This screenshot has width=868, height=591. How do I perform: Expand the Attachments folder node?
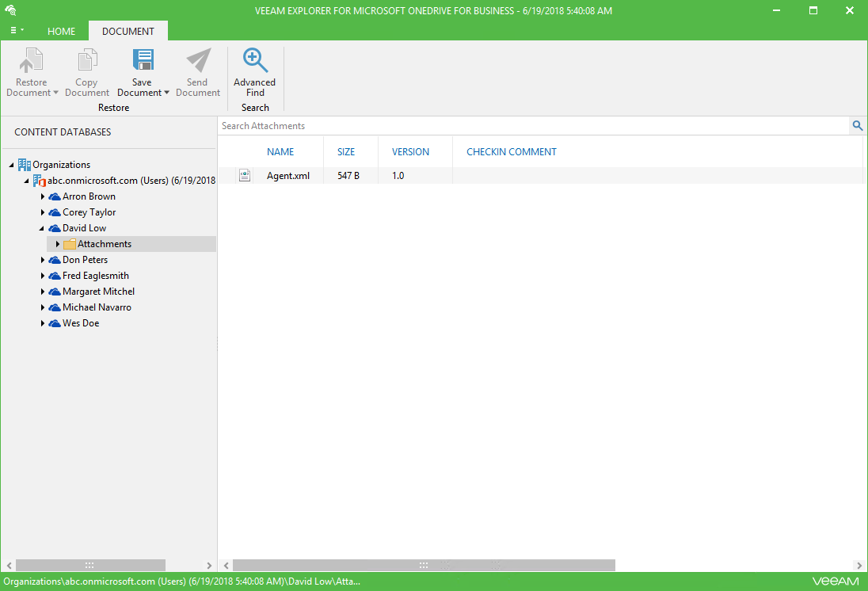click(57, 244)
